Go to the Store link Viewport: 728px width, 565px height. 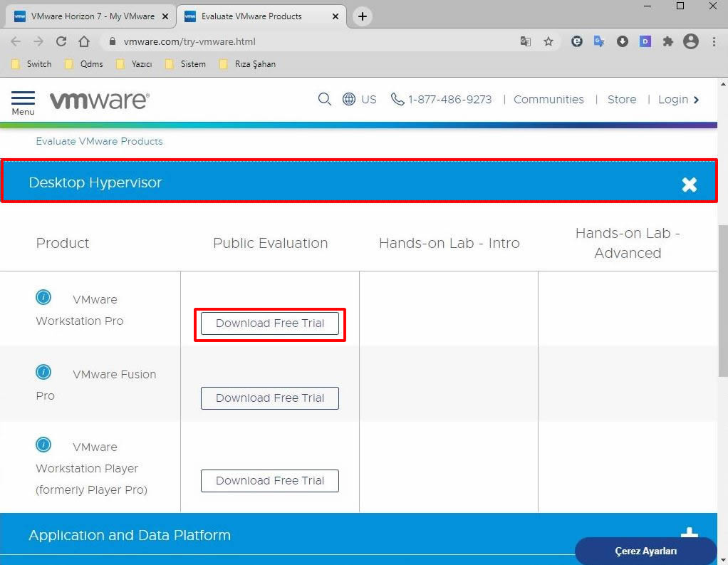(x=622, y=99)
